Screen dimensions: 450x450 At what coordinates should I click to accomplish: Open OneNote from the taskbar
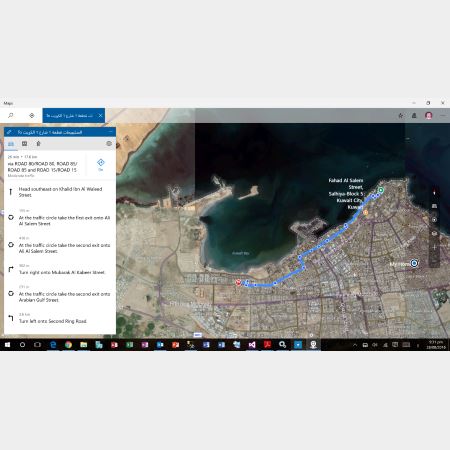(x=145, y=345)
